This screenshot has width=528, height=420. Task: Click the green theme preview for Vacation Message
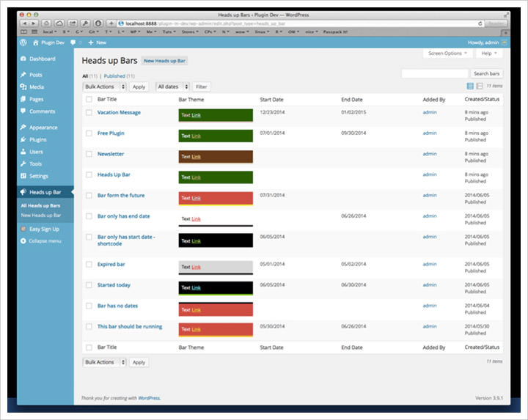[x=216, y=115]
